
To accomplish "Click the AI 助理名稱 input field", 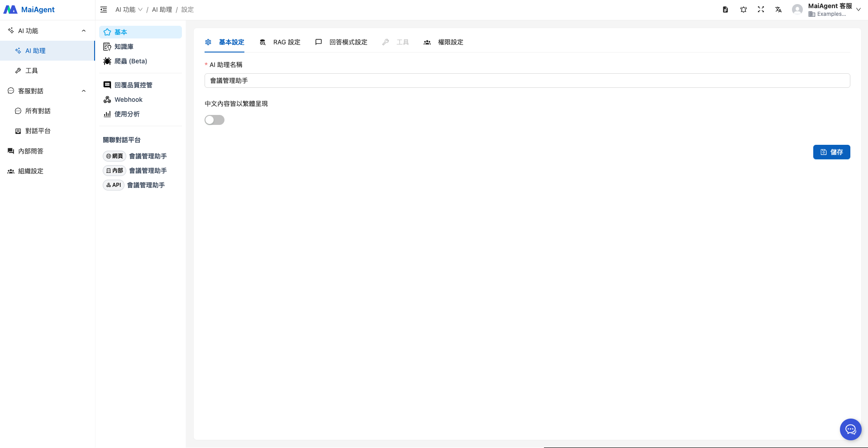I will click(527, 81).
